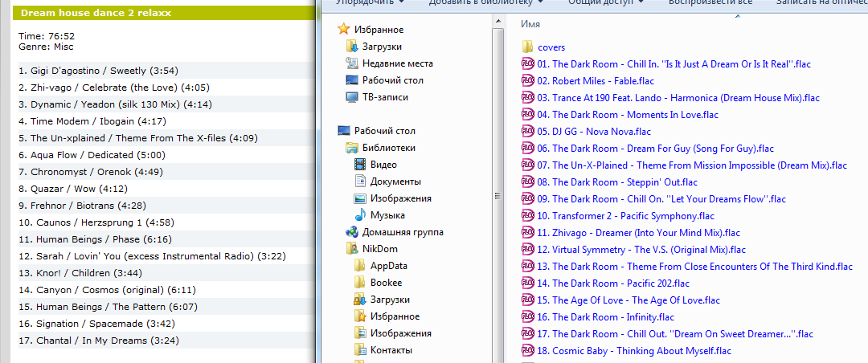Open the covers folder icon

pos(527,47)
